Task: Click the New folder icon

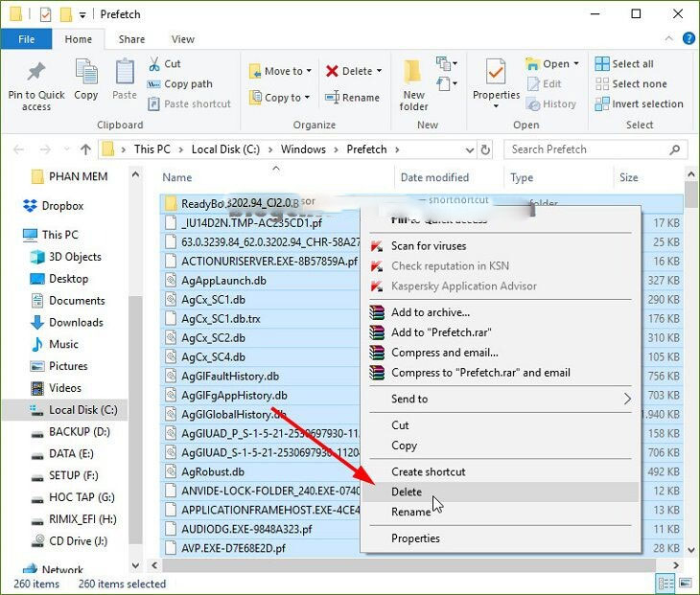Action: [x=413, y=73]
